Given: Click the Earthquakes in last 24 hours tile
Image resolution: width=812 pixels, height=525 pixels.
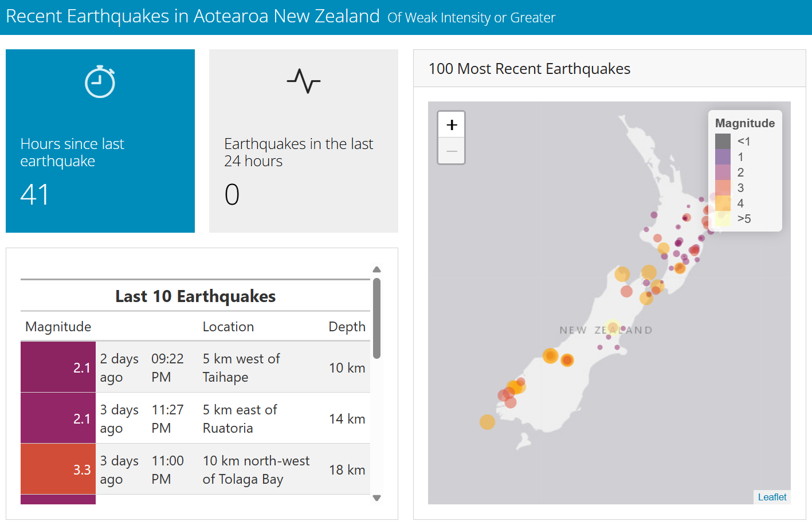Looking at the screenshot, I should pos(303,141).
